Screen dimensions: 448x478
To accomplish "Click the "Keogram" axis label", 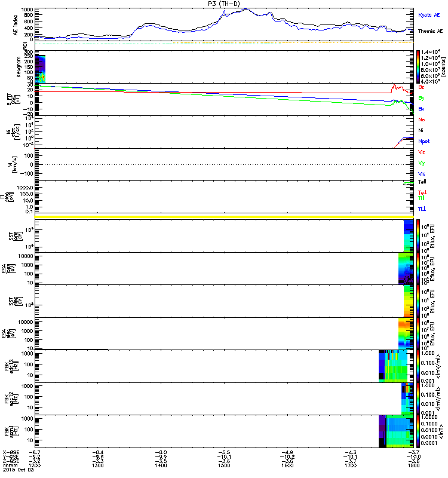I will 19,66.
